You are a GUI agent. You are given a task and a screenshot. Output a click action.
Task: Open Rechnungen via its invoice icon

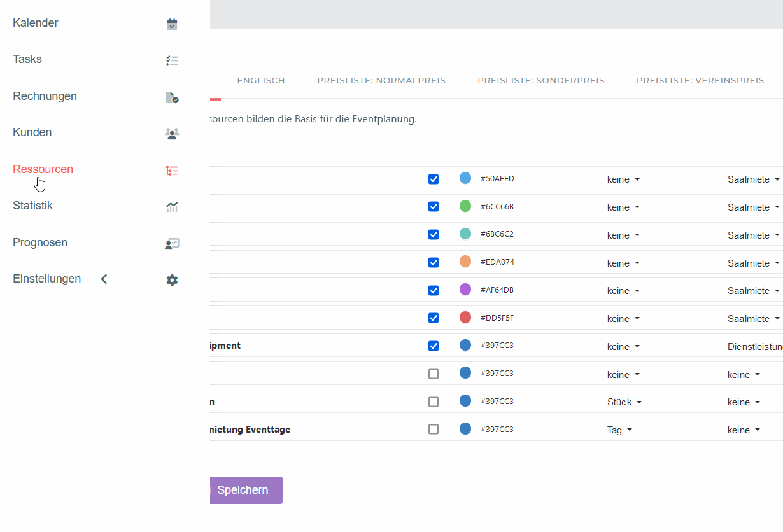(x=172, y=97)
